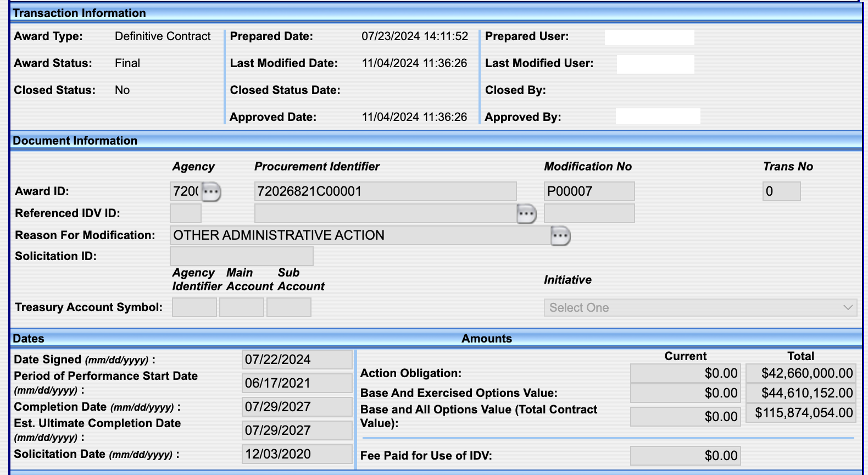This screenshot has height=475, width=868.
Task: Select the Trans No input field
Action: click(x=781, y=191)
